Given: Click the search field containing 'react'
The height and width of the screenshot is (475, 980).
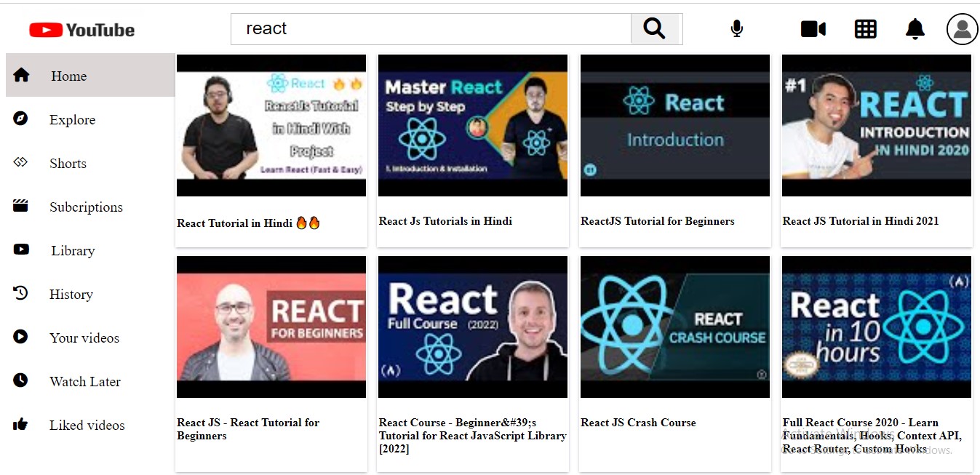Looking at the screenshot, I should [x=431, y=29].
